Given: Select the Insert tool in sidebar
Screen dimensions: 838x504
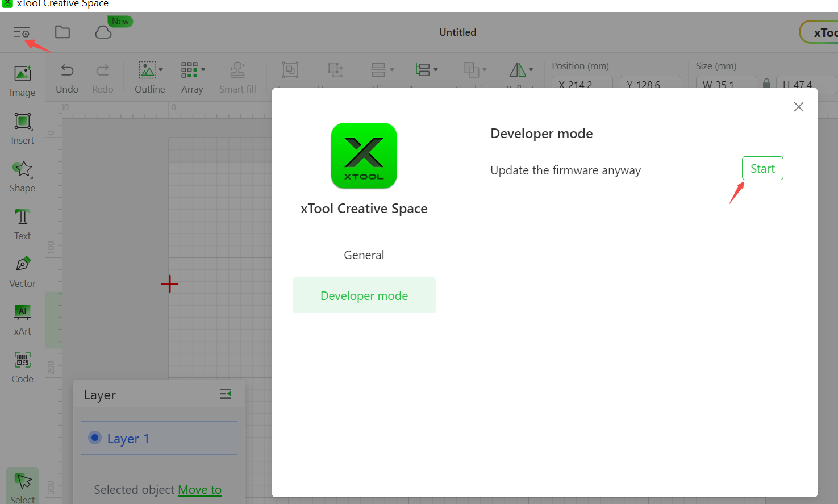Looking at the screenshot, I should pos(23,128).
